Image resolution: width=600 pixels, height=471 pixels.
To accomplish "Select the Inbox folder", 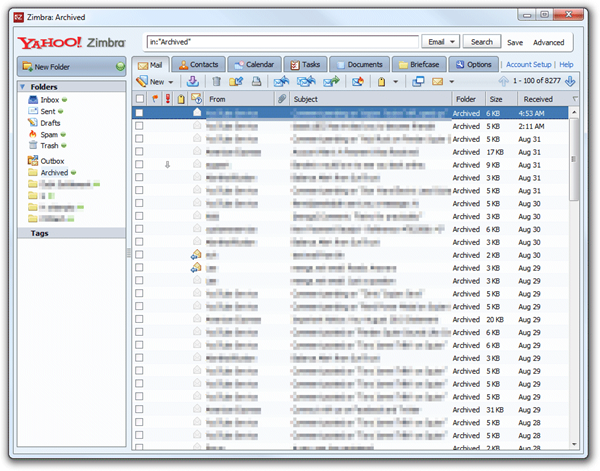I will [50, 100].
